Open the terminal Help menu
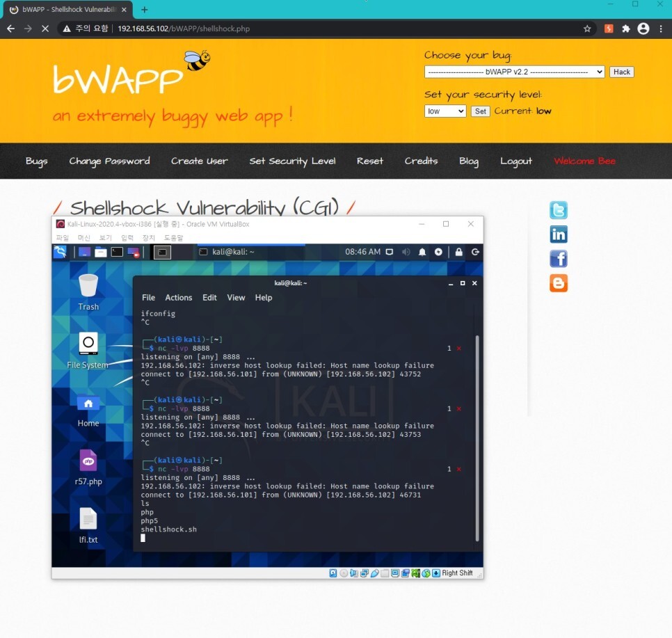This screenshot has height=638, width=672. coord(264,298)
